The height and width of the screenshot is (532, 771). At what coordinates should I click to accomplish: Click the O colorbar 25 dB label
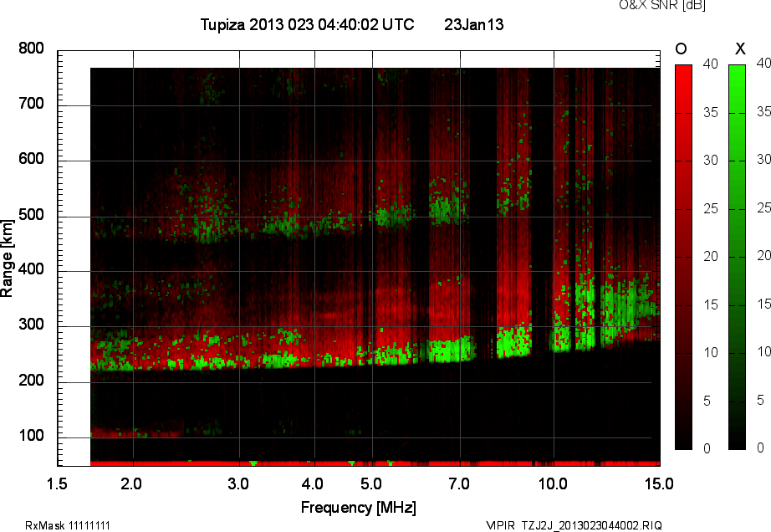711,209
